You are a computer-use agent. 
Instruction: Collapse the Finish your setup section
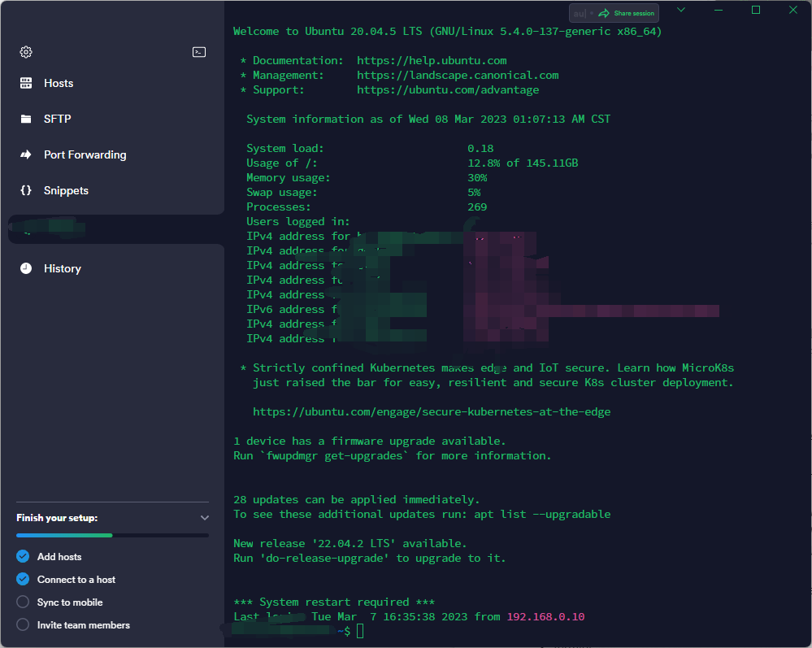(x=205, y=518)
